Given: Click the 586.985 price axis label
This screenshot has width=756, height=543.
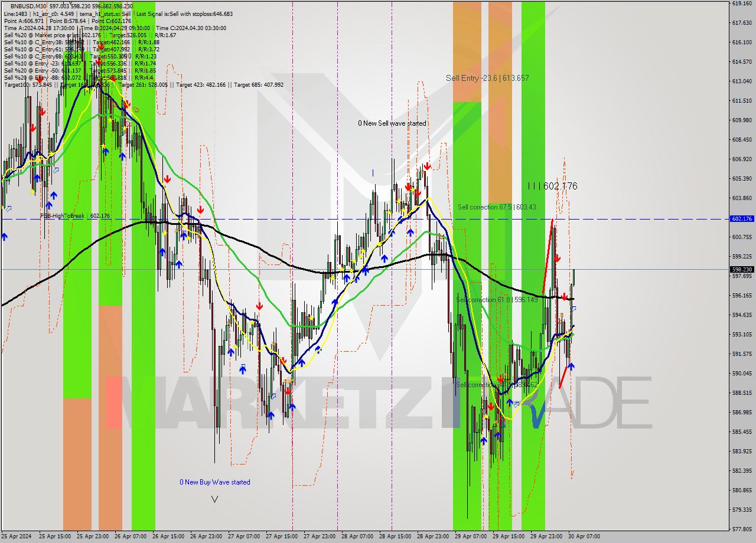Looking at the screenshot, I should 742,412.
